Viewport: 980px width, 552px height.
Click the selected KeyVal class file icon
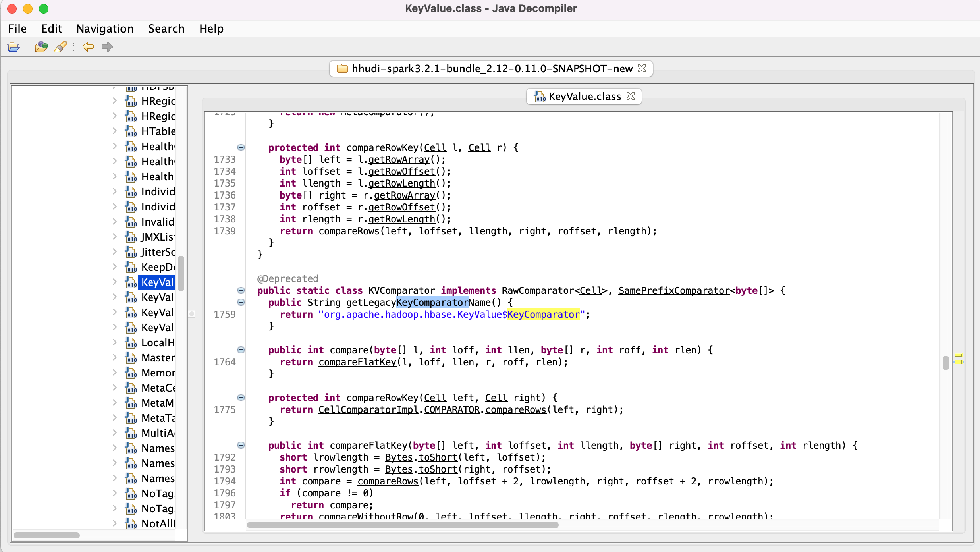[x=131, y=282]
